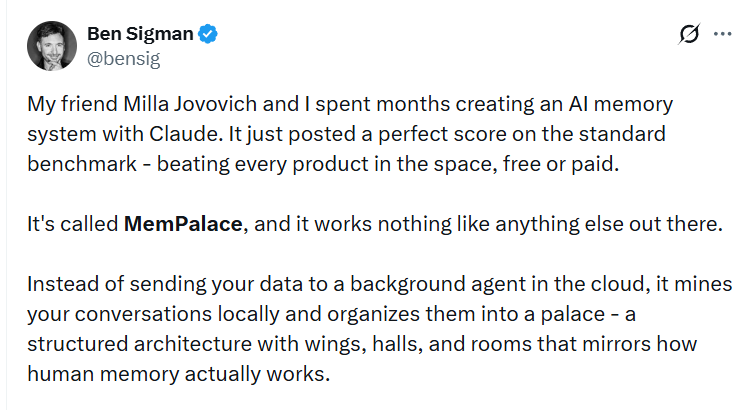
Task: Click the word "benchmark" in the first paragraph
Action: [x=78, y=160]
